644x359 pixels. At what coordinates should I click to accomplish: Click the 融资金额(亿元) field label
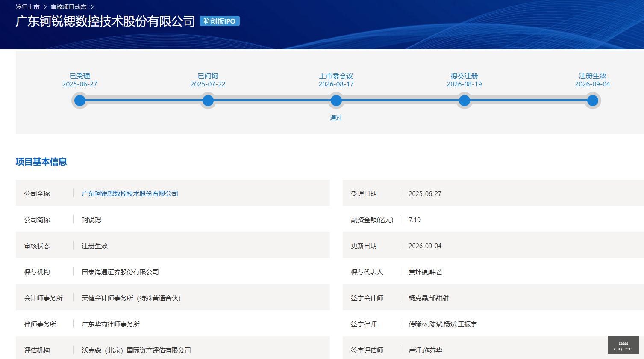[x=372, y=220]
